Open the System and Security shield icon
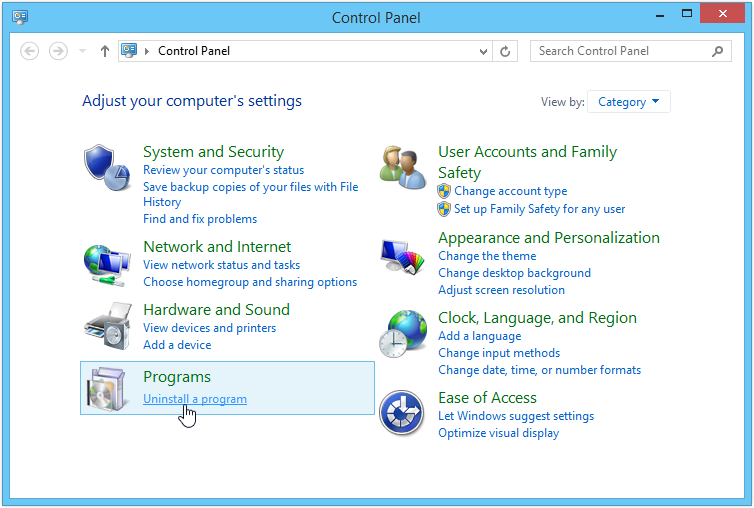754x508 pixels. (107, 167)
